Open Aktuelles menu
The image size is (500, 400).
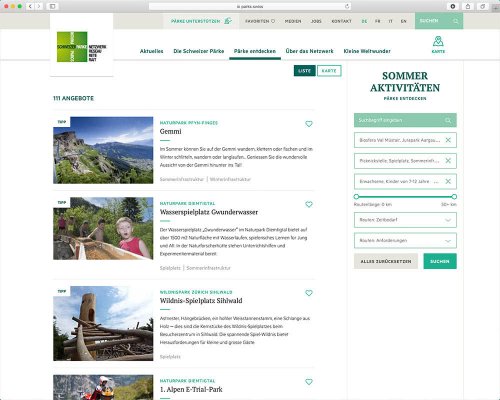pos(152,51)
